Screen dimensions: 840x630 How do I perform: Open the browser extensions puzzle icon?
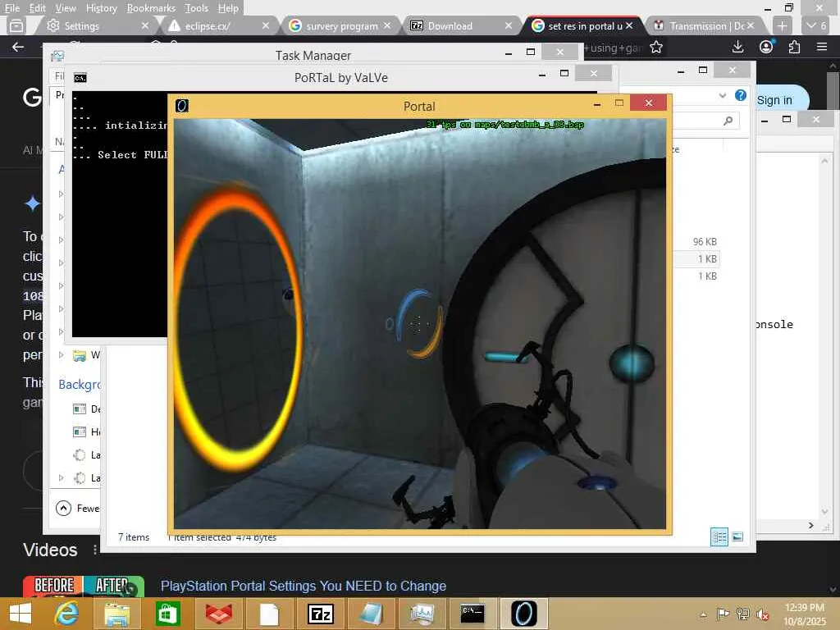tap(794, 47)
